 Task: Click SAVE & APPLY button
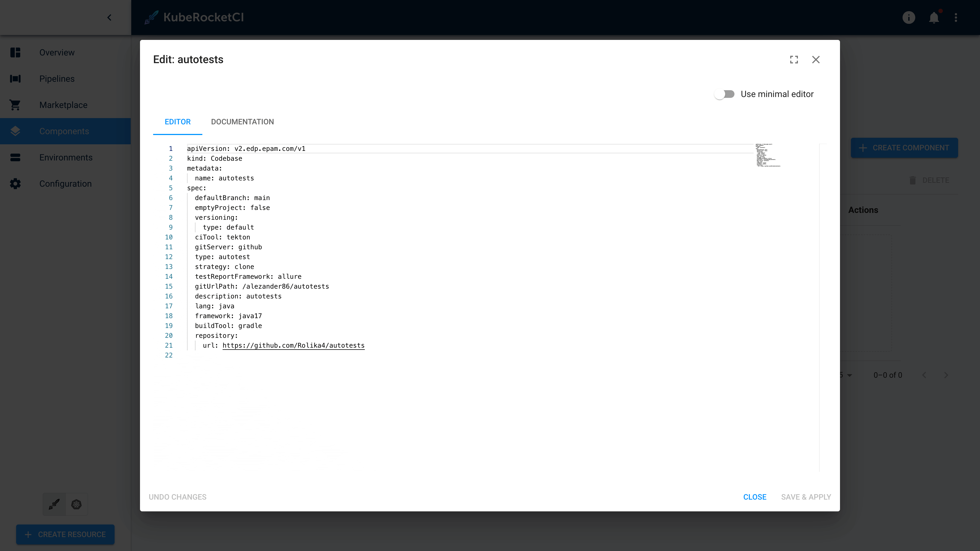pos(806,497)
